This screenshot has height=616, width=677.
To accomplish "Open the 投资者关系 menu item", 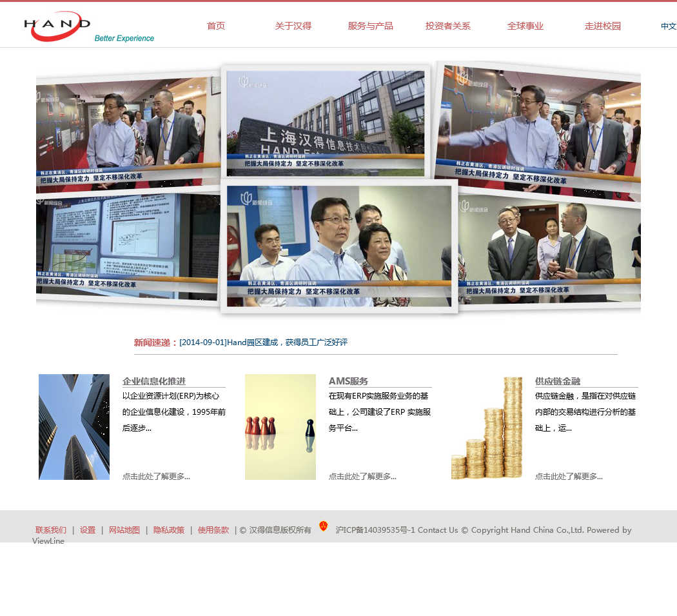I will coord(447,26).
